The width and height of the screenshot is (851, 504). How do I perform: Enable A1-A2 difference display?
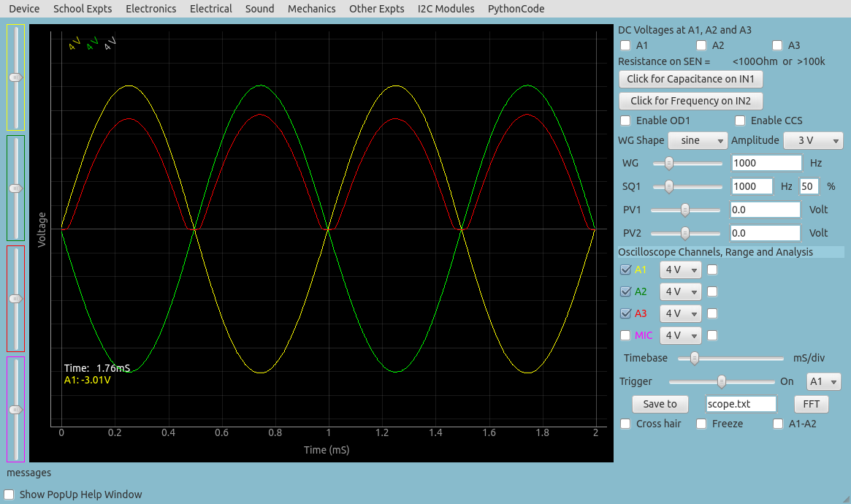click(x=777, y=424)
